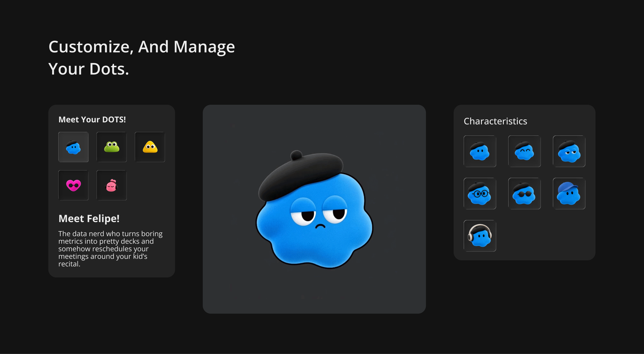644x354 pixels.
Task: Add dark sunglasses to Felipe
Action: tap(525, 194)
